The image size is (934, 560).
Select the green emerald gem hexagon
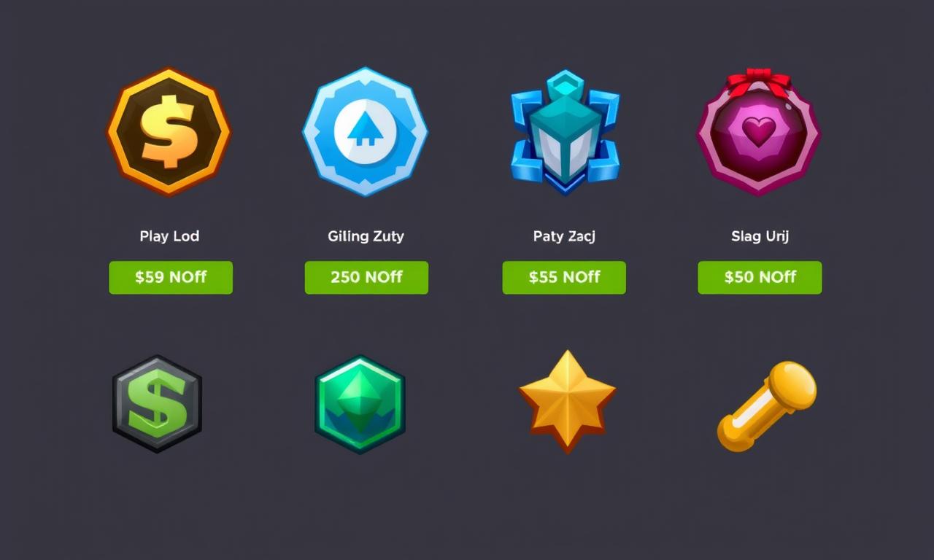[360, 404]
